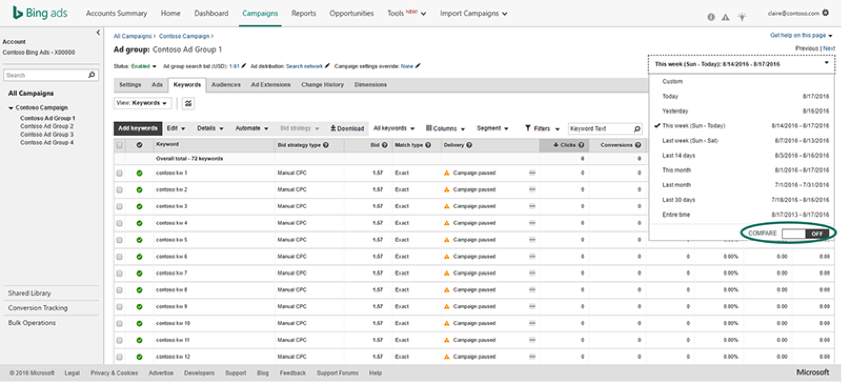Click green status icon for contoso kw 1
Screen dimensions: 842x383
[x=139, y=174]
